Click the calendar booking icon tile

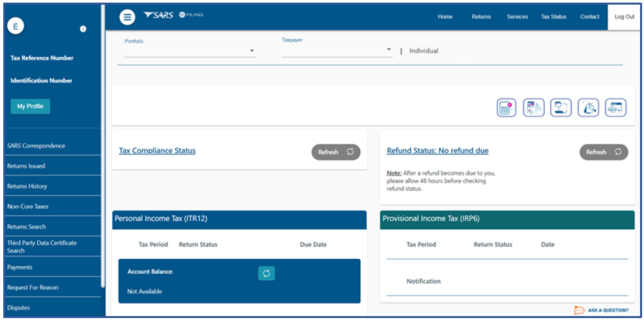tap(561, 108)
